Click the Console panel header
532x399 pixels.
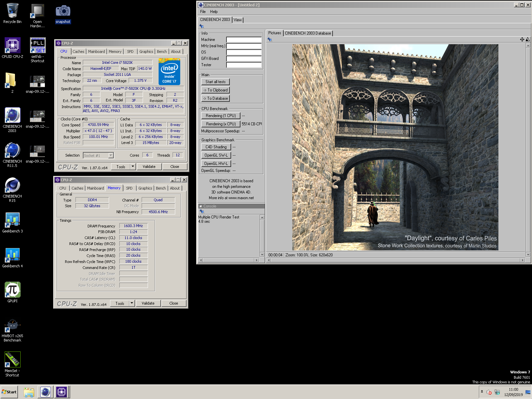(x=231, y=206)
